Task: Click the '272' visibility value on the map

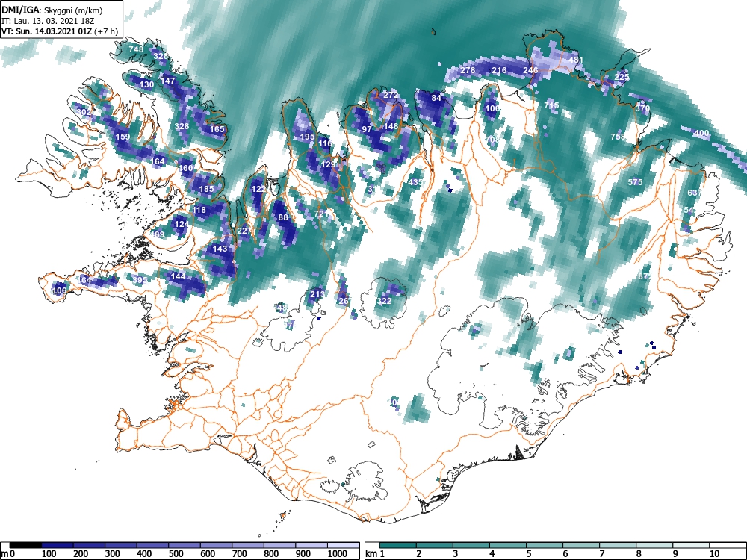Action: coord(391,96)
